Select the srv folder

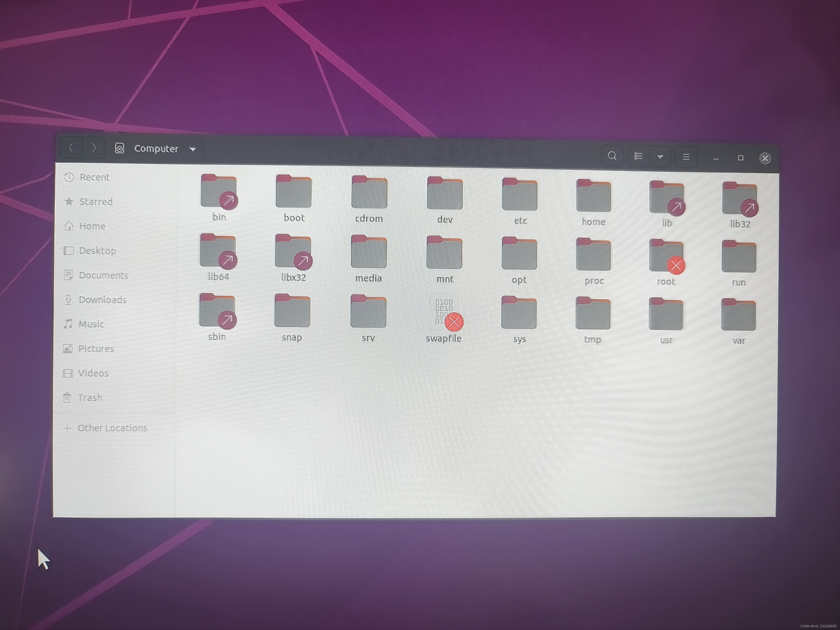(x=368, y=311)
